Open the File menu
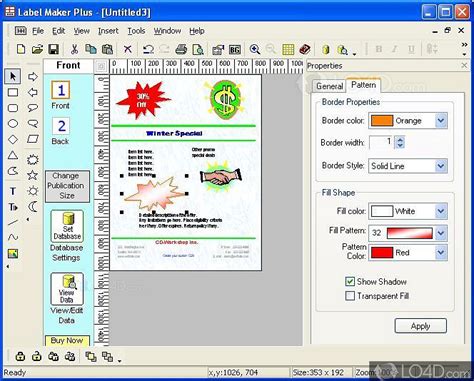The height and width of the screenshot is (381, 474). (38, 31)
